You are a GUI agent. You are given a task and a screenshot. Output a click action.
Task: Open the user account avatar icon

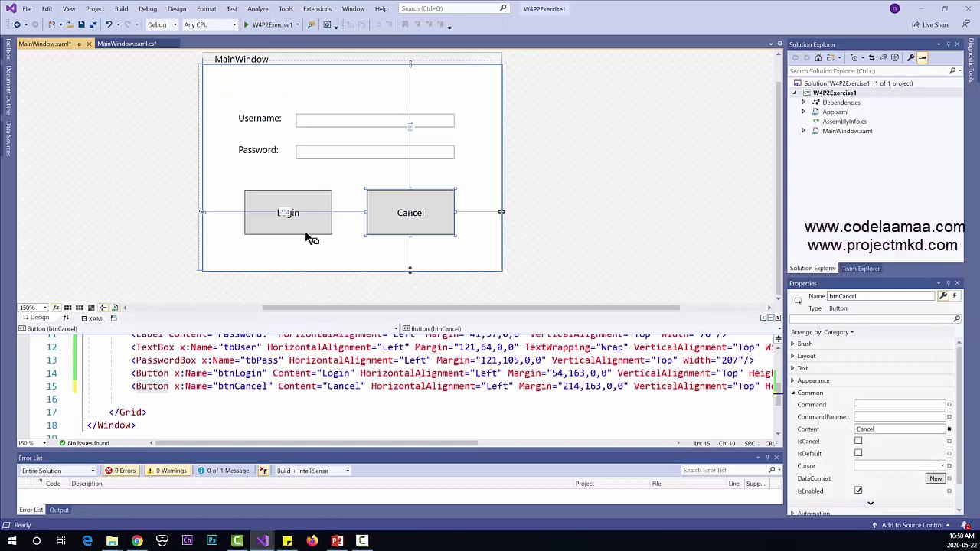[x=894, y=8]
